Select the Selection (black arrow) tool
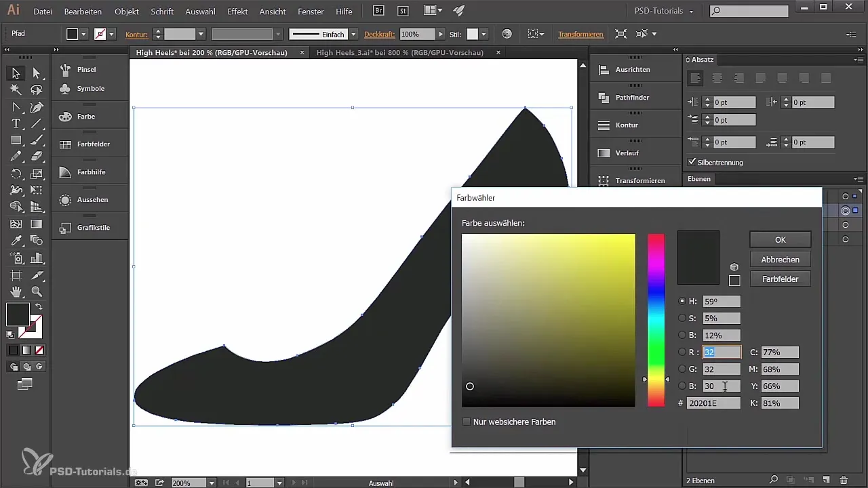 [16, 73]
